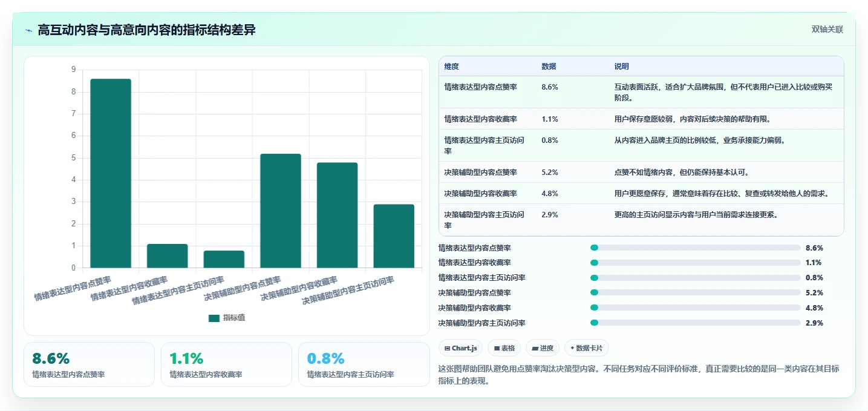The image size is (868, 411).
Task: Click the 说明 column header
Action: point(622,66)
